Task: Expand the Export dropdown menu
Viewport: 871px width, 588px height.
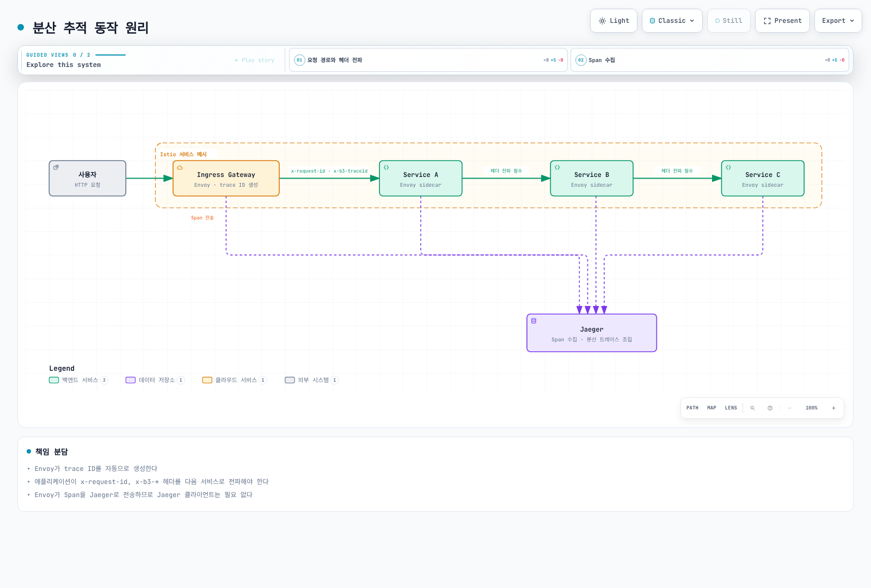Action: click(x=838, y=21)
